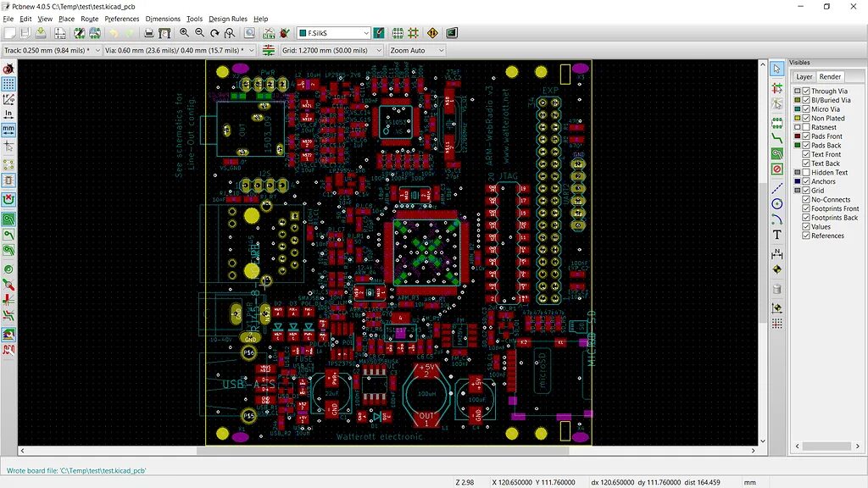
Task: Open the Footprint editor icon
Action: pos(80,33)
